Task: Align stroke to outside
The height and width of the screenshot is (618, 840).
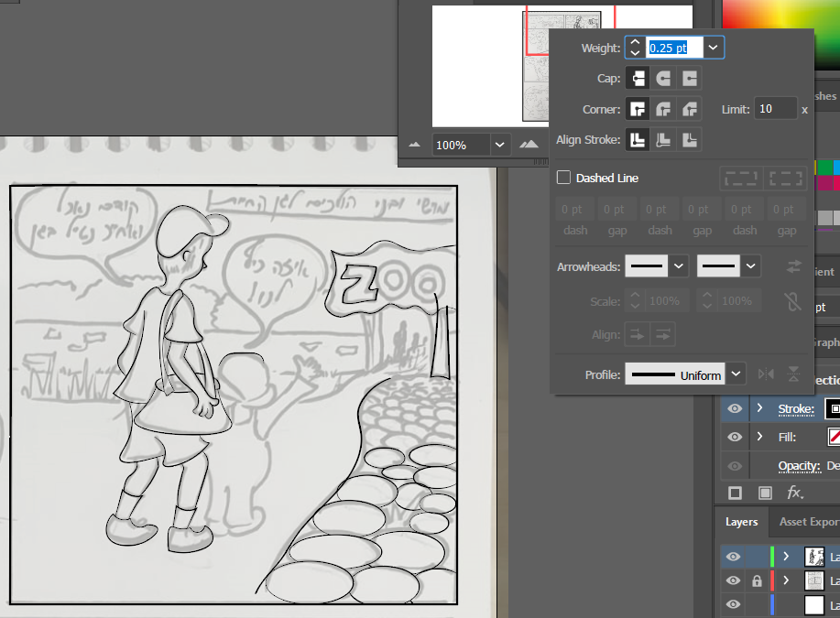Action: pyautogui.click(x=690, y=140)
